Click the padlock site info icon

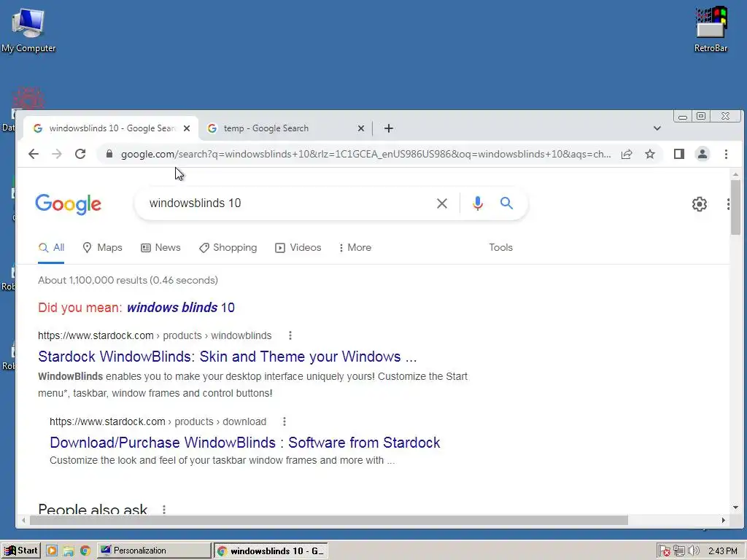coord(109,154)
